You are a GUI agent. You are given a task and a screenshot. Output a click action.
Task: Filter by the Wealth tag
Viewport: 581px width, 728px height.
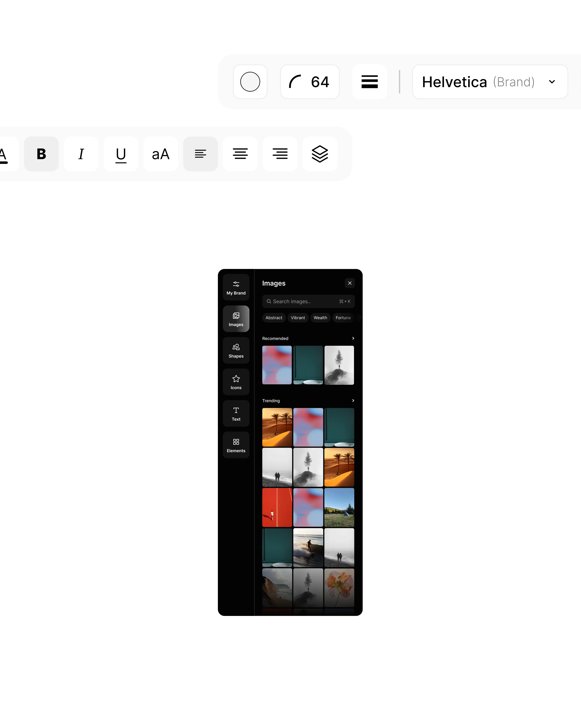coord(320,318)
